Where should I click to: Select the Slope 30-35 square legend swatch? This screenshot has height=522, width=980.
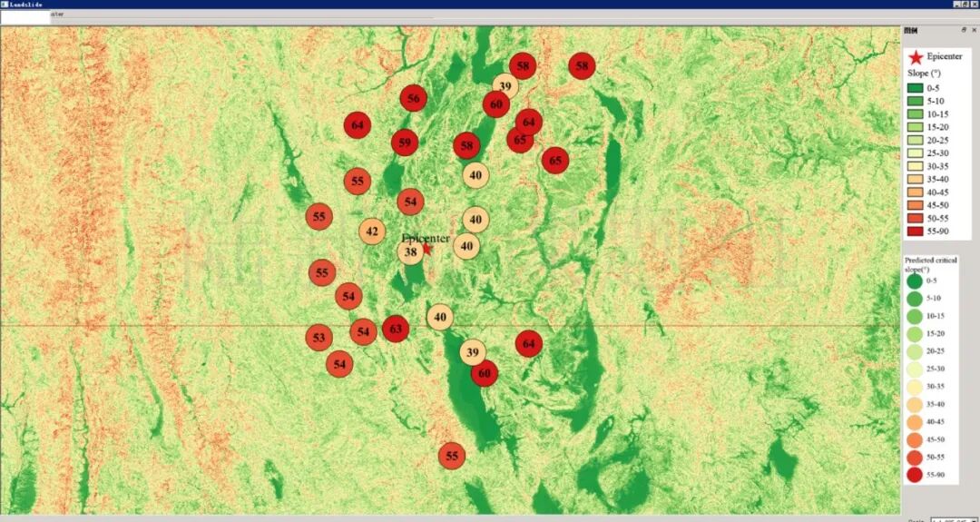tap(915, 166)
